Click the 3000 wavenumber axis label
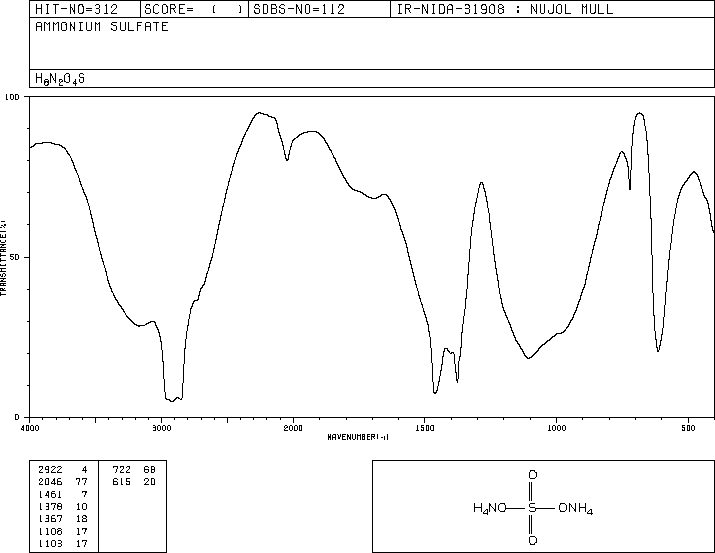Viewport: 715px width, 553px height. tap(161, 428)
